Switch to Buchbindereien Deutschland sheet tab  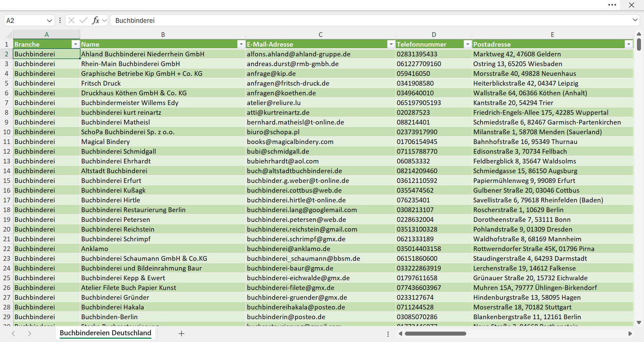[x=106, y=333]
